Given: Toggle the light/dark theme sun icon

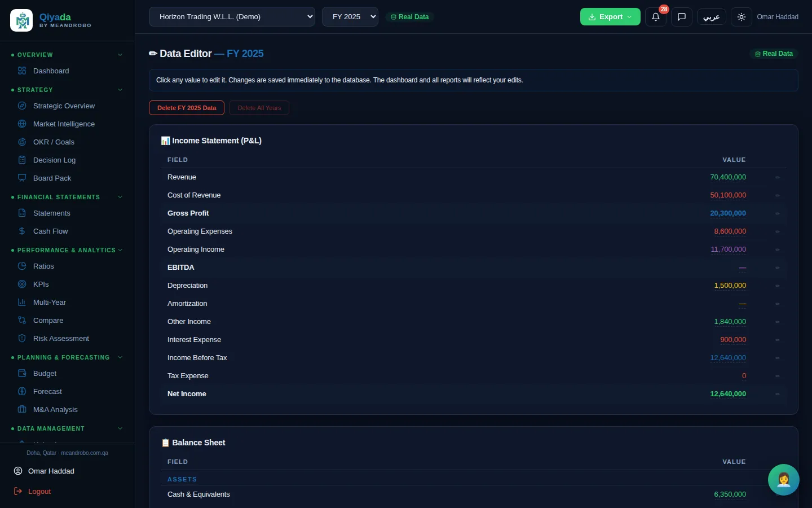Looking at the screenshot, I should tap(742, 17).
